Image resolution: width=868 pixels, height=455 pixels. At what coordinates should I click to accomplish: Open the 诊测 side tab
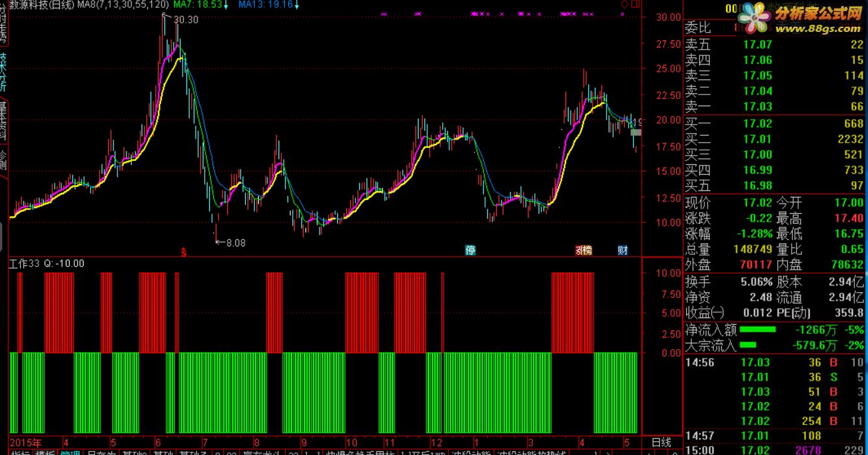tap(3, 160)
